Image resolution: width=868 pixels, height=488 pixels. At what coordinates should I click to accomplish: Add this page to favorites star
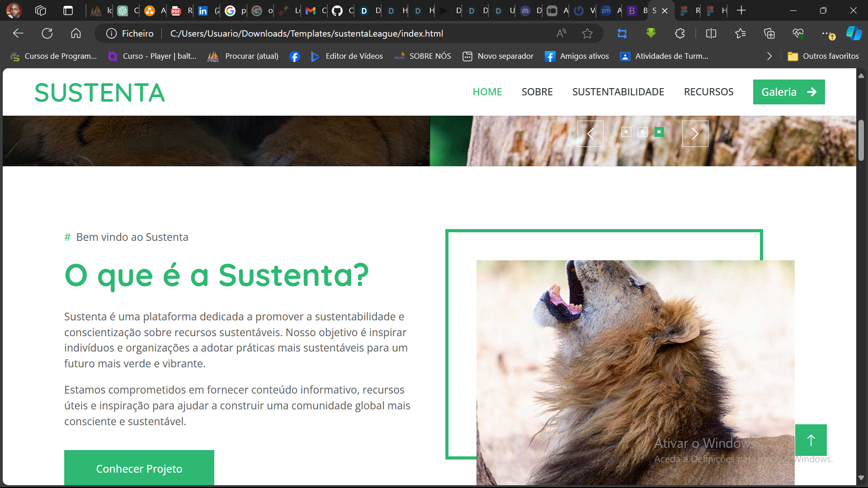[587, 33]
